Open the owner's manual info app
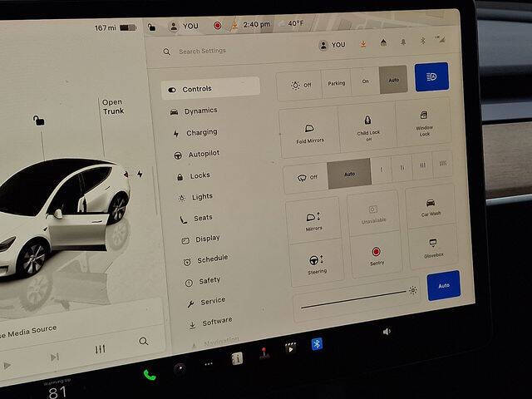The width and height of the screenshot is (532, 399). [x=237, y=358]
